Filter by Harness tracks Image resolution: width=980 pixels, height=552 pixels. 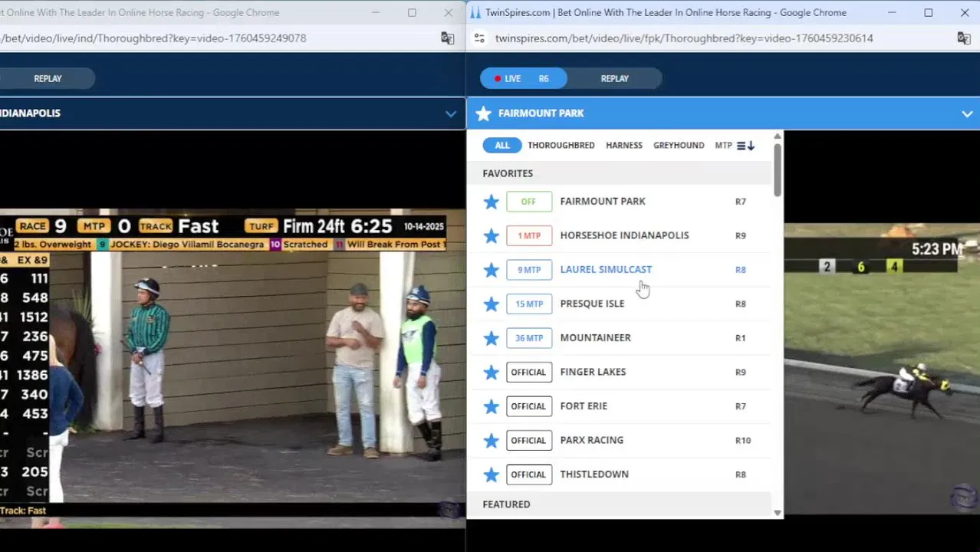click(x=624, y=145)
